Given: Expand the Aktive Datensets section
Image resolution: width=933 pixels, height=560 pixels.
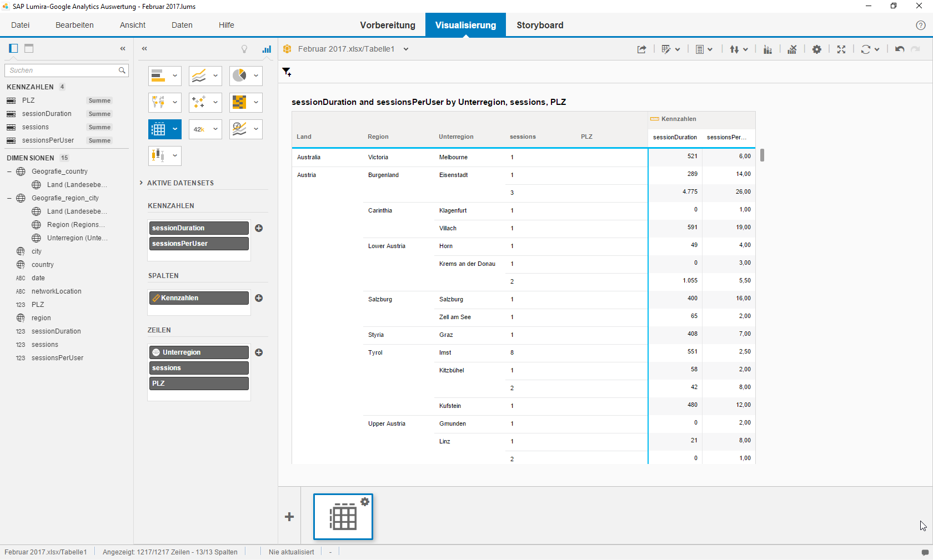Looking at the screenshot, I should click(x=141, y=183).
